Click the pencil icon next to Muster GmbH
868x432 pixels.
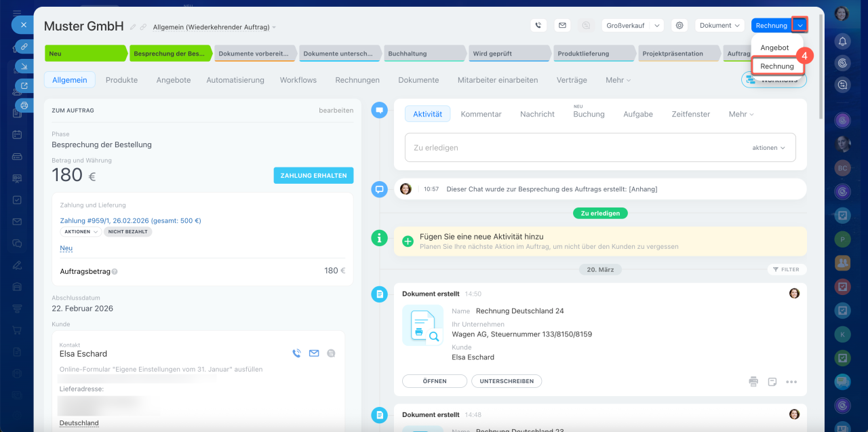tap(133, 27)
